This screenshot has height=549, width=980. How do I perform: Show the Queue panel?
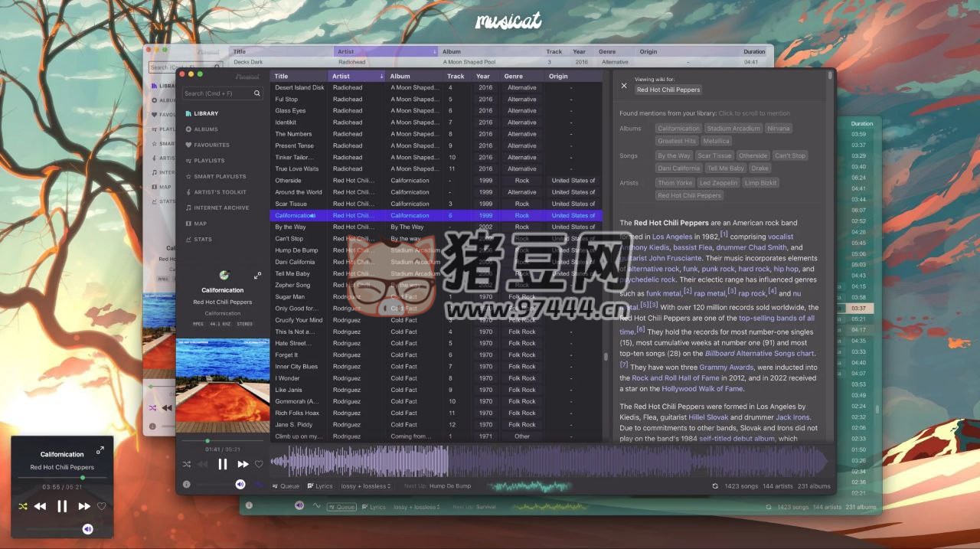286,485
